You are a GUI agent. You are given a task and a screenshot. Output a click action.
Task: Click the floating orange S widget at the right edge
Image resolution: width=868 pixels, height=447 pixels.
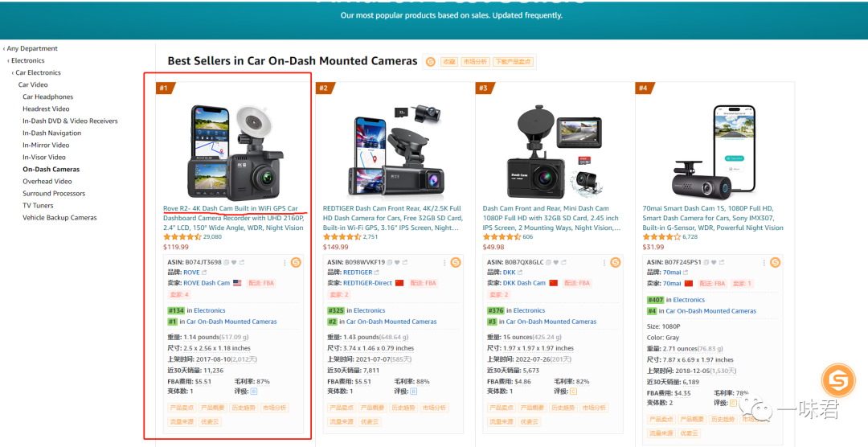tap(838, 381)
